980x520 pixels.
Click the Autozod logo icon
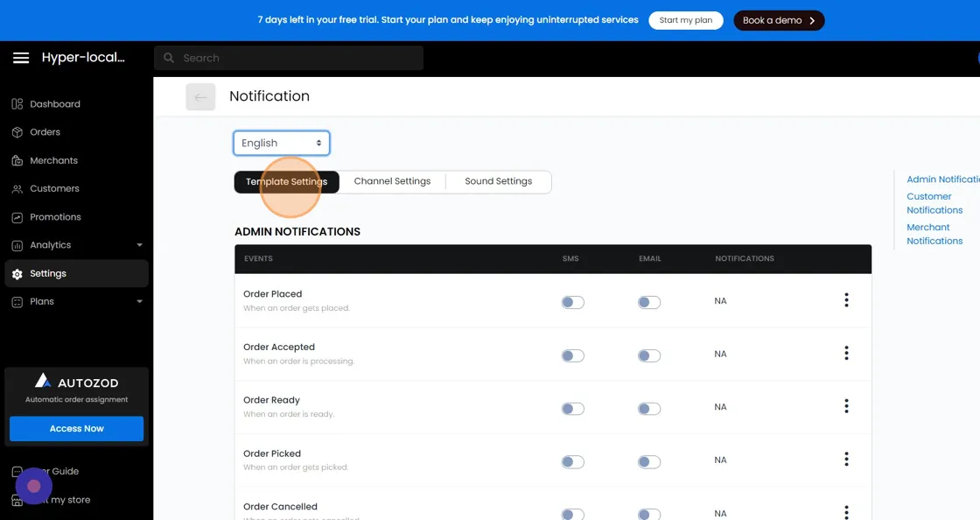43,381
